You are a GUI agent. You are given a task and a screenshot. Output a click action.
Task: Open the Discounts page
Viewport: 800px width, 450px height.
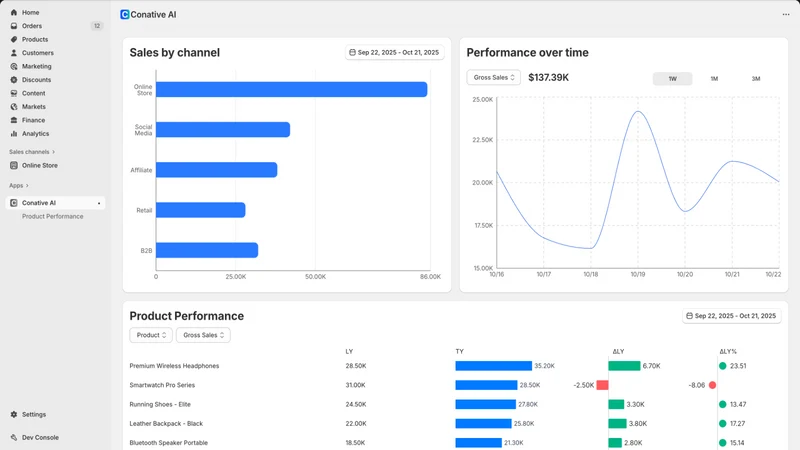(36, 80)
